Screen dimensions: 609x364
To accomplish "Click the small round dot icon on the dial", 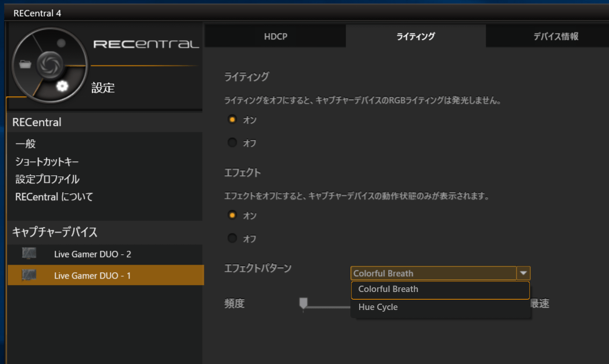I will click(61, 43).
